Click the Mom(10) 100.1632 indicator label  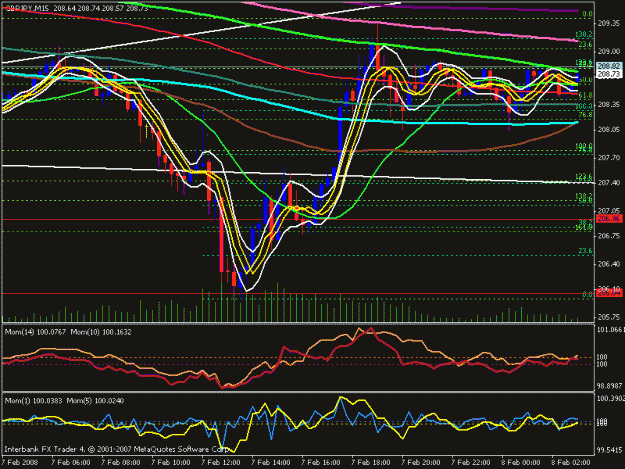[101, 332]
